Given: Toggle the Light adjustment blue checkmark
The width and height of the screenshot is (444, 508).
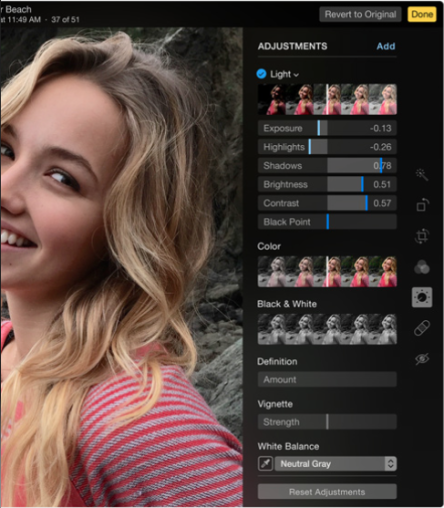Looking at the screenshot, I should (x=261, y=74).
